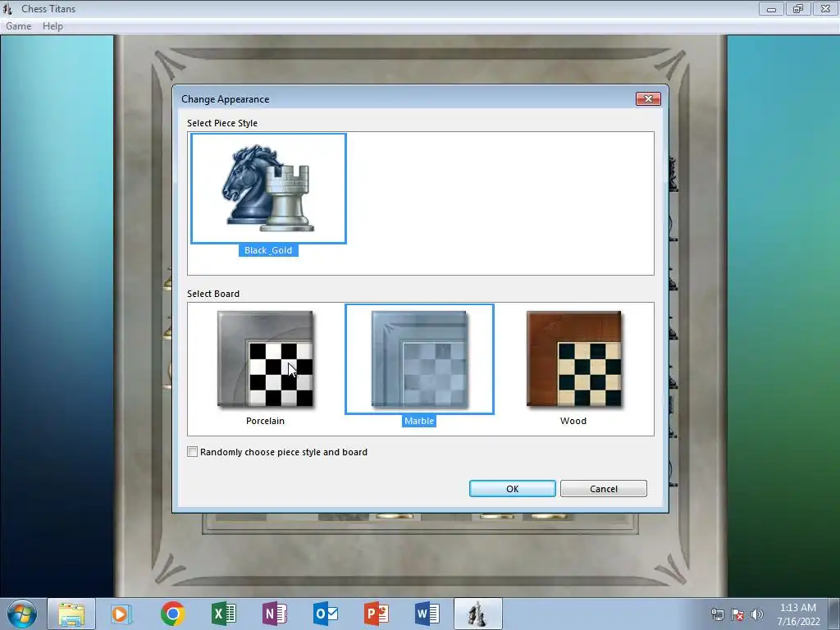
Task: Click the Wood label text
Action: (x=573, y=421)
